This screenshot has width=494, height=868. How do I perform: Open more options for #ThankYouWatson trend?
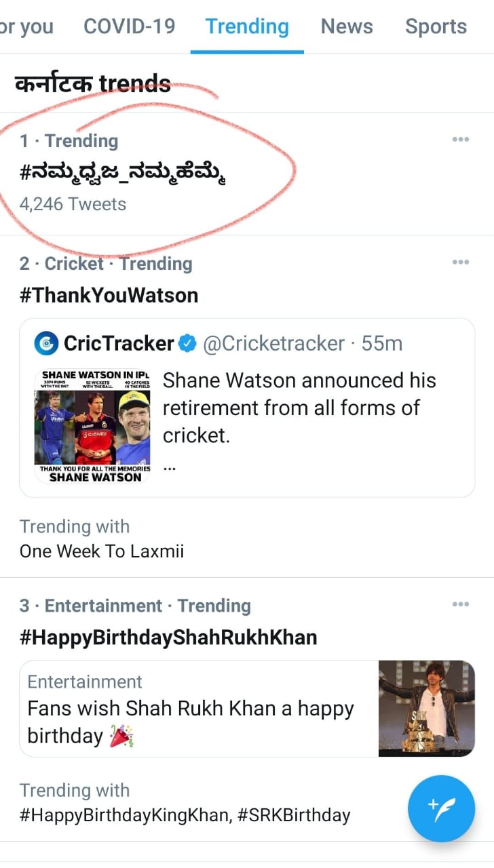click(x=461, y=262)
